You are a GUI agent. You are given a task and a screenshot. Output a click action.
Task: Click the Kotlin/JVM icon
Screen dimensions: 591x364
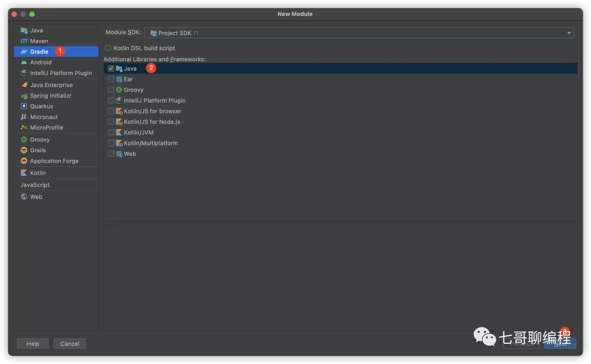[x=119, y=132]
